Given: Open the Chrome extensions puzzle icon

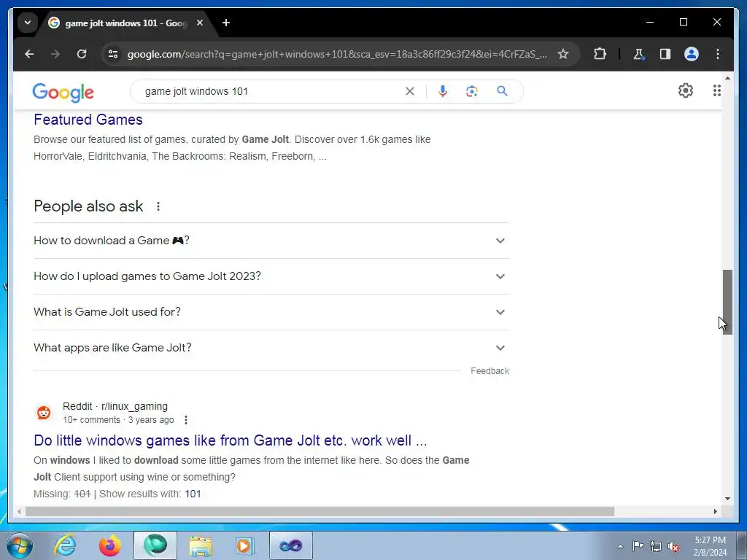Looking at the screenshot, I should click(x=600, y=54).
